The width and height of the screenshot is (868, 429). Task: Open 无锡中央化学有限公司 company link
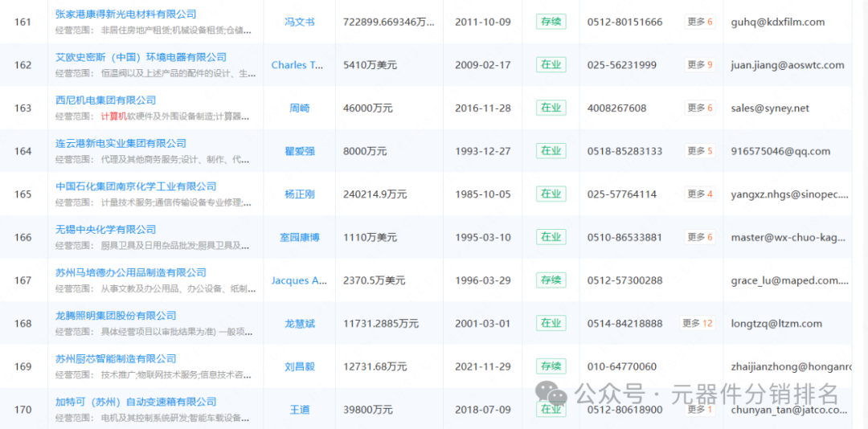[106, 230]
